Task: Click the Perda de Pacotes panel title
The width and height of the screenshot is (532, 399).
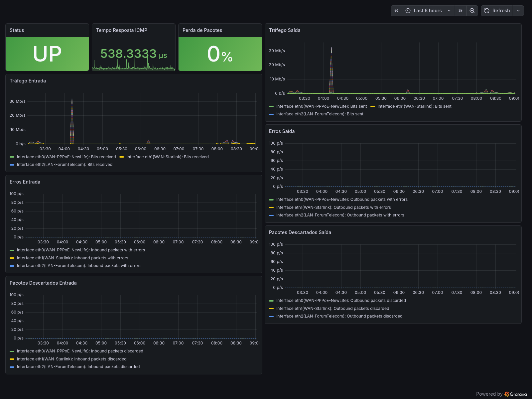Action: (202, 30)
